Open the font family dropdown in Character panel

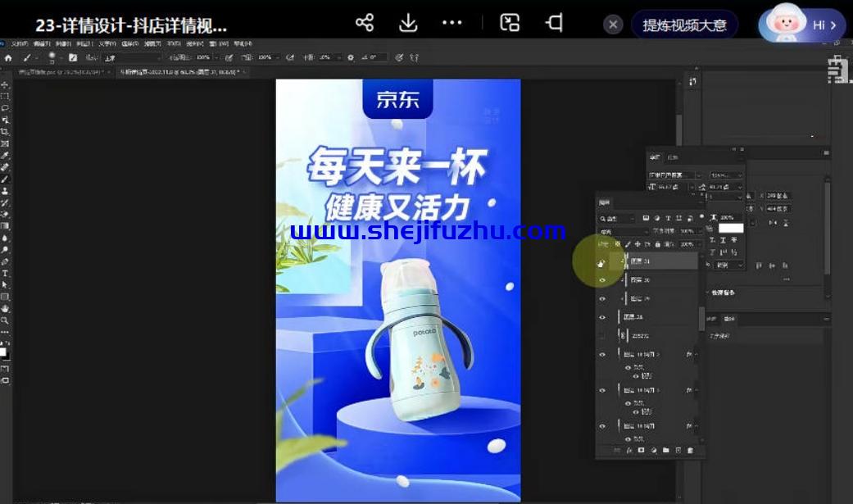(x=674, y=175)
